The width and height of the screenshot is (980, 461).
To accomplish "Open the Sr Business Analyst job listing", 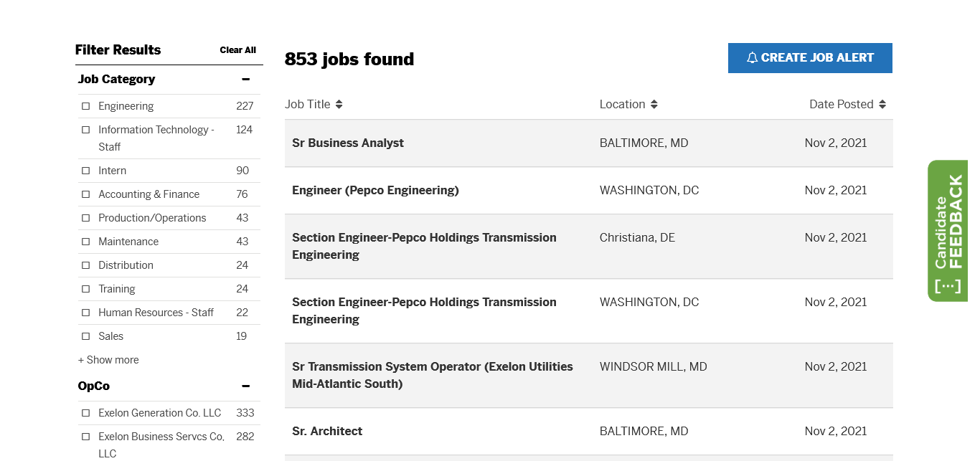I will click(x=348, y=143).
